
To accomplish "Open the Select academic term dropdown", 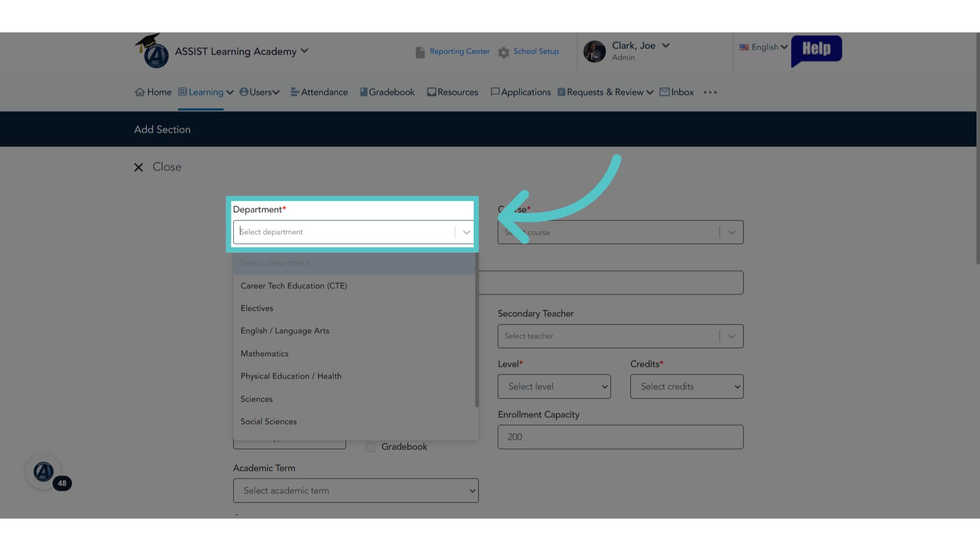I will [356, 491].
